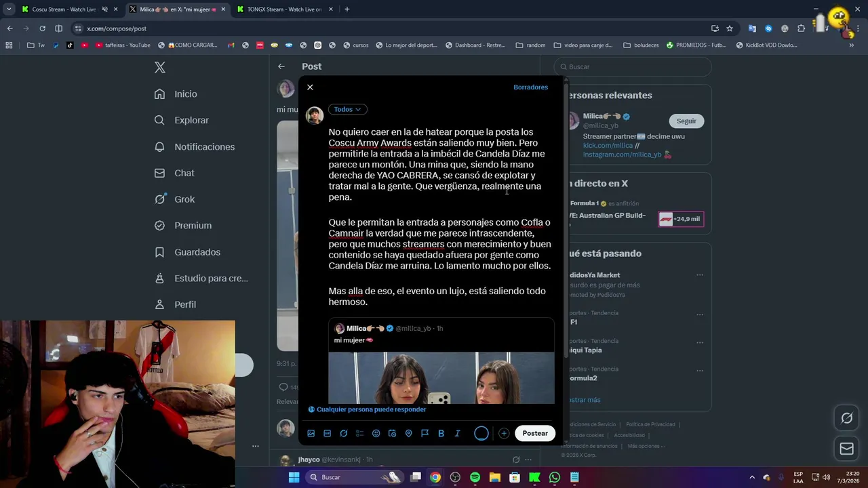Open the boludeces bookmarks folder
This screenshot has height=488, width=868.
click(x=641, y=45)
